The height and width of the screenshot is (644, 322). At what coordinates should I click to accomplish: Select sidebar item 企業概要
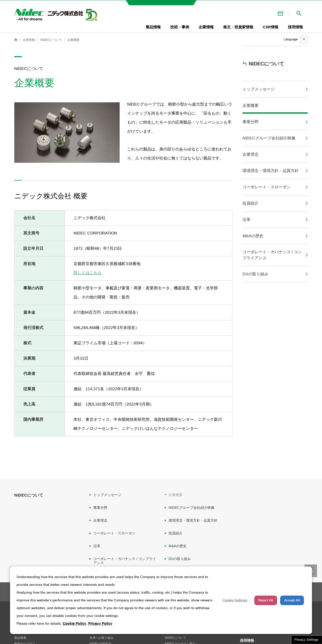pos(275,106)
